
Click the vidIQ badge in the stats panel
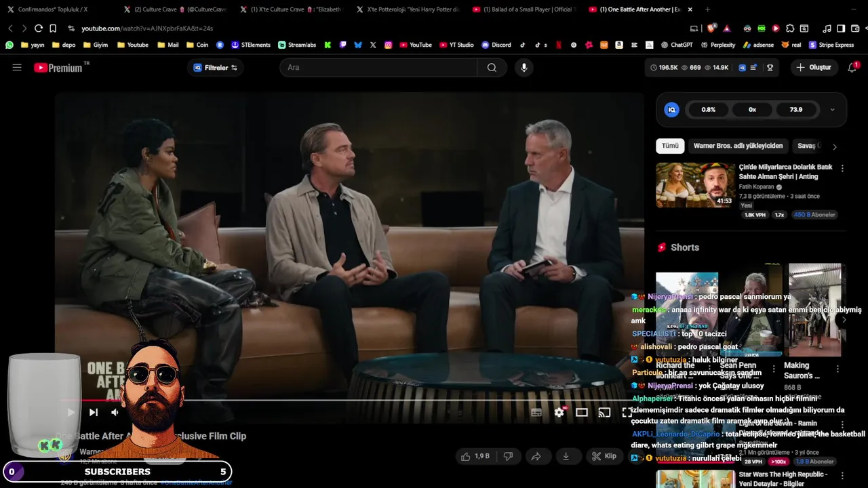pos(671,110)
